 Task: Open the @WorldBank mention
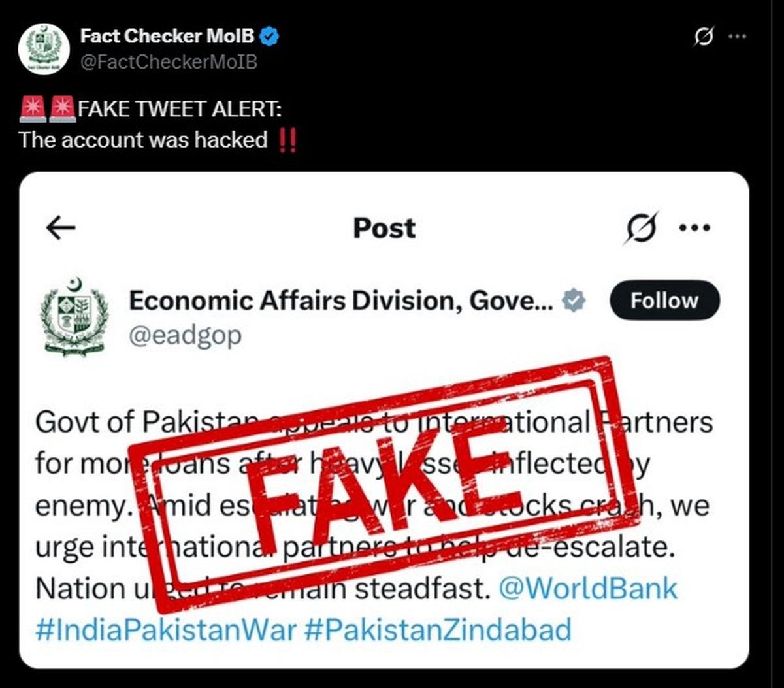[588, 589]
